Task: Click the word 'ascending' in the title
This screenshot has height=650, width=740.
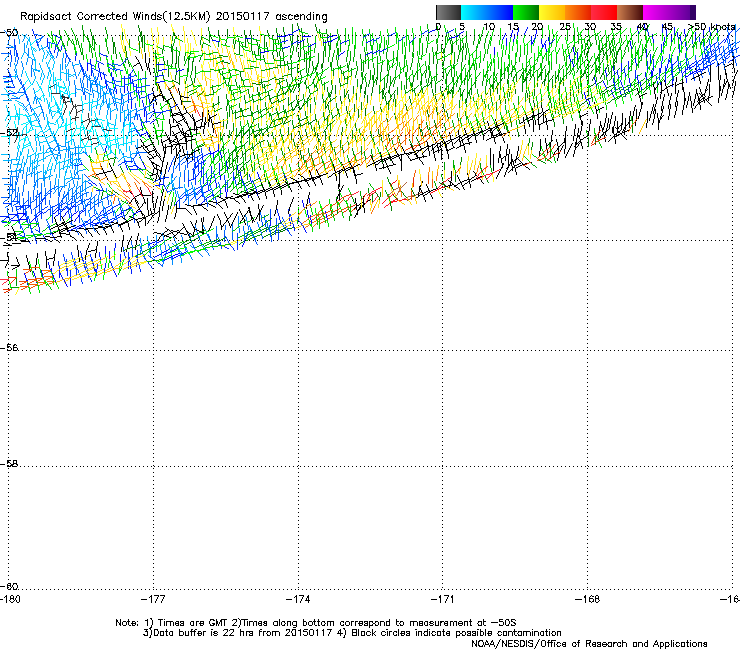Action: tap(301, 17)
